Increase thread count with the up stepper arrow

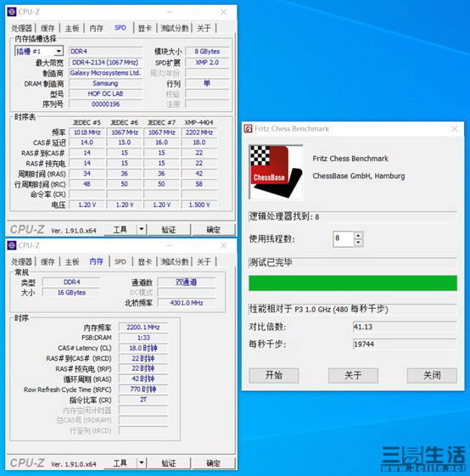359,236
